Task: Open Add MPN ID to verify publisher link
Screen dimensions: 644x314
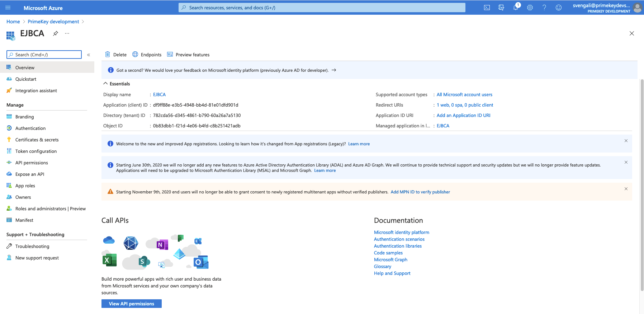Action: [x=420, y=192]
